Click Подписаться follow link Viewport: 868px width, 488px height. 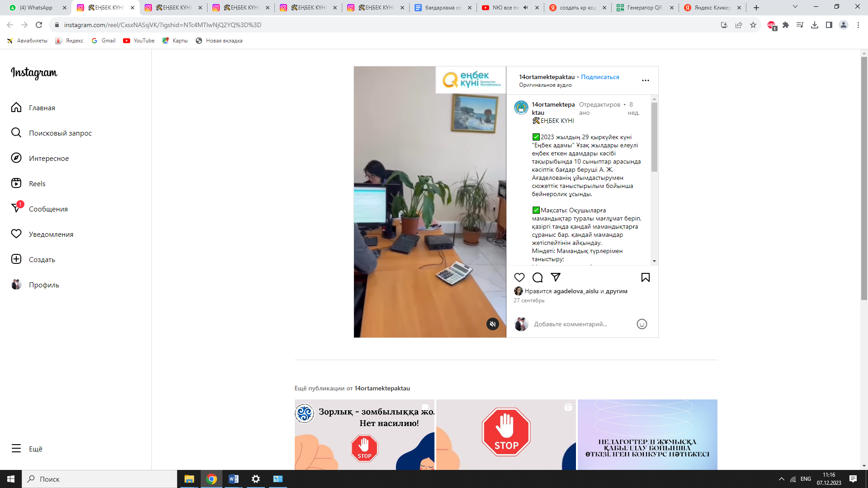pyautogui.click(x=600, y=77)
